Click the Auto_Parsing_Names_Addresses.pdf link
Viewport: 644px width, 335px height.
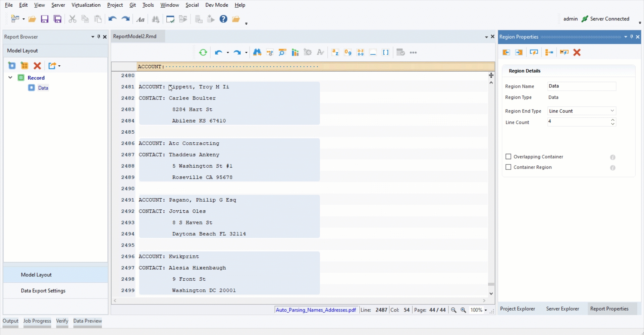click(x=316, y=310)
